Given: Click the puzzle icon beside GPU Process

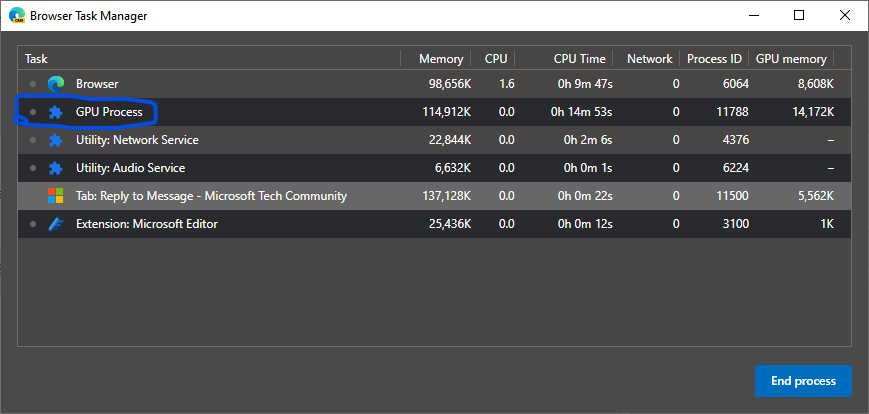Looking at the screenshot, I should (x=56, y=112).
